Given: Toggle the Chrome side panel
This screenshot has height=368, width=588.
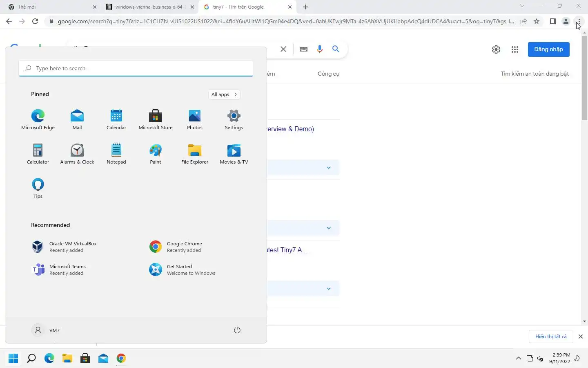Looking at the screenshot, I should click(x=552, y=21).
